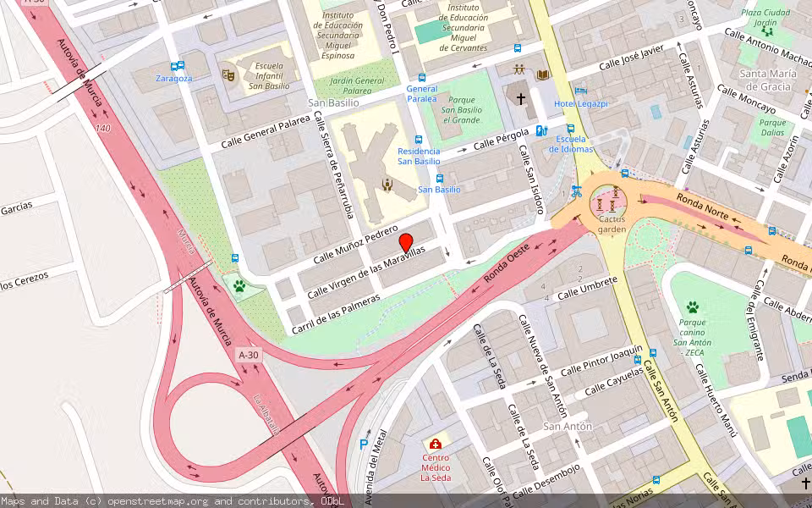
Task: Click the bus icon above San Basilio stop label
Action: pos(440,179)
